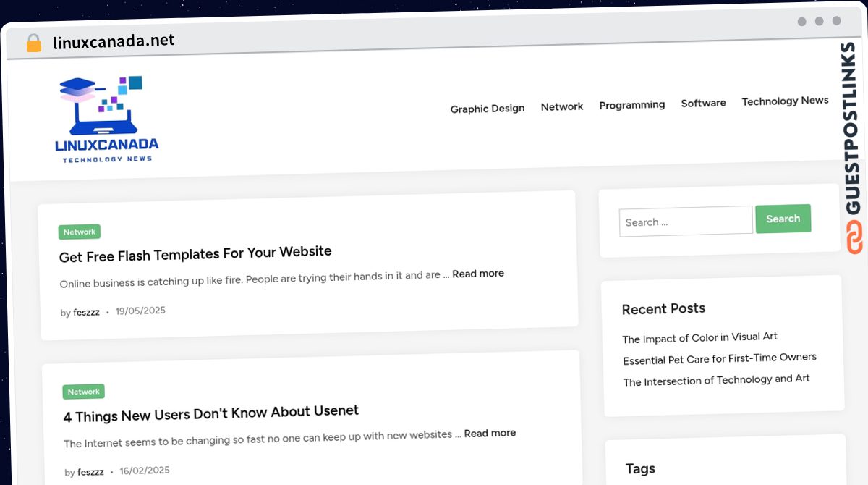Viewport: 868px width, 485px height.
Task: Click the excerpt starting 'The Internet seems to be changing'
Action: 263,439
